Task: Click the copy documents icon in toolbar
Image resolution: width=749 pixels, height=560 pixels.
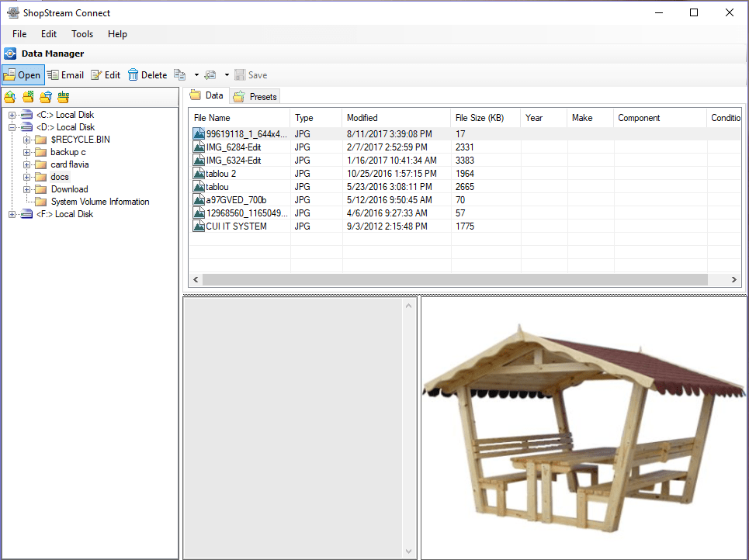Action: point(180,75)
